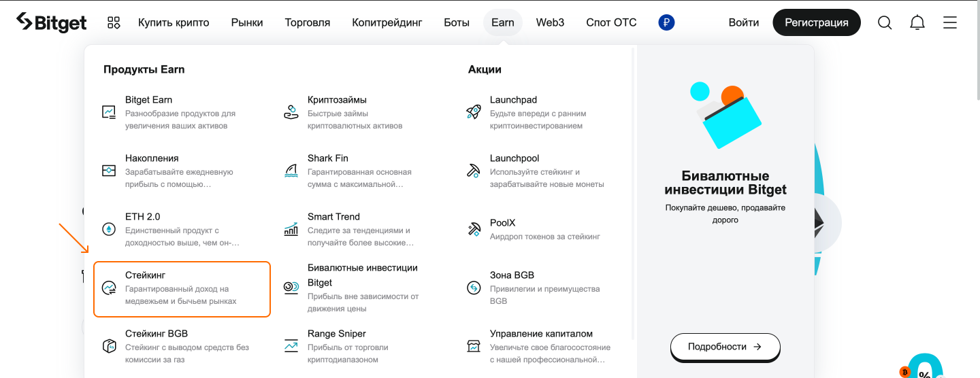Choose Зона BGB menu item
Image resolution: width=980 pixels, height=378 pixels.
click(x=512, y=275)
